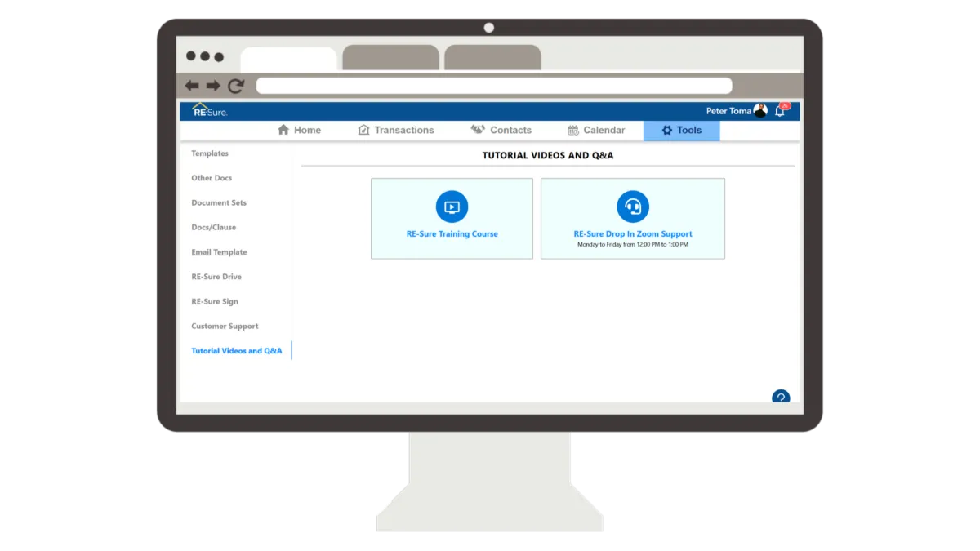Viewport: 980px width, 551px height.
Task: Click the Tools gear icon
Action: [x=667, y=131]
